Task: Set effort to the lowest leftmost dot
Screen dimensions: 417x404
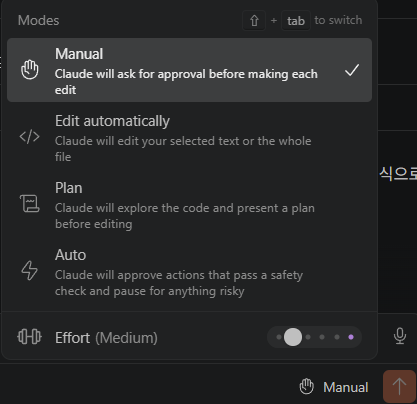Action: point(279,337)
